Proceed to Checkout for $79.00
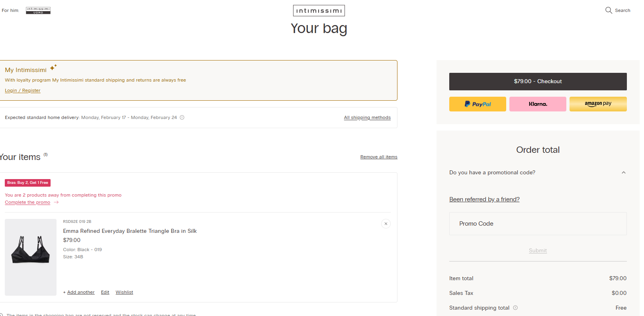The width and height of the screenshot is (644, 316). coord(538,81)
